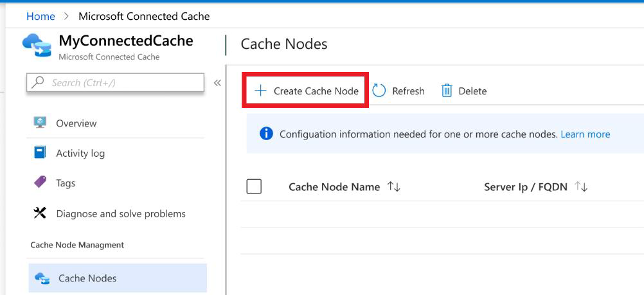Select Diagnose and solve problems

120,214
